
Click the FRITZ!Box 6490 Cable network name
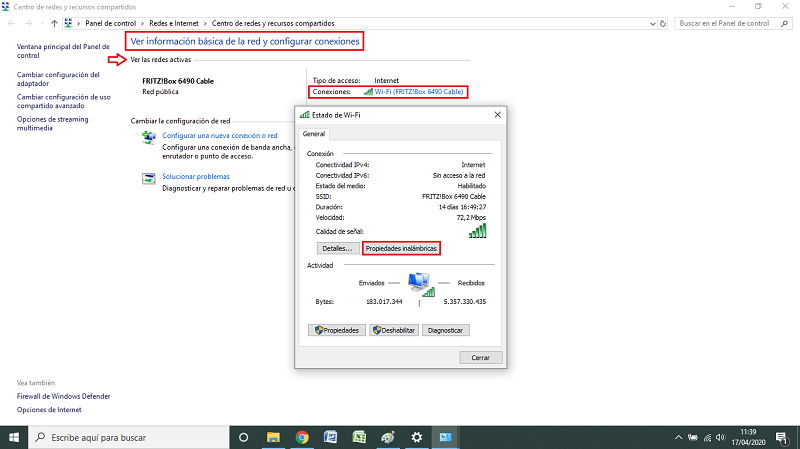tap(178, 81)
